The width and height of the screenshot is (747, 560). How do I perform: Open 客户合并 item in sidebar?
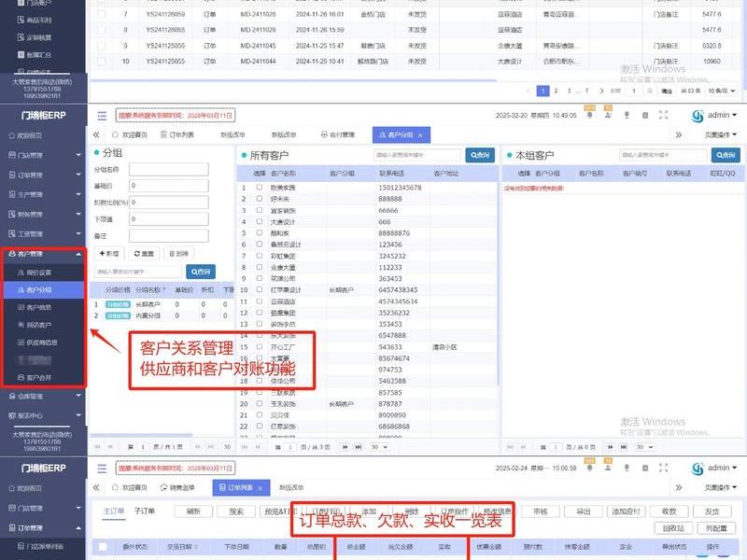pos(35,378)
